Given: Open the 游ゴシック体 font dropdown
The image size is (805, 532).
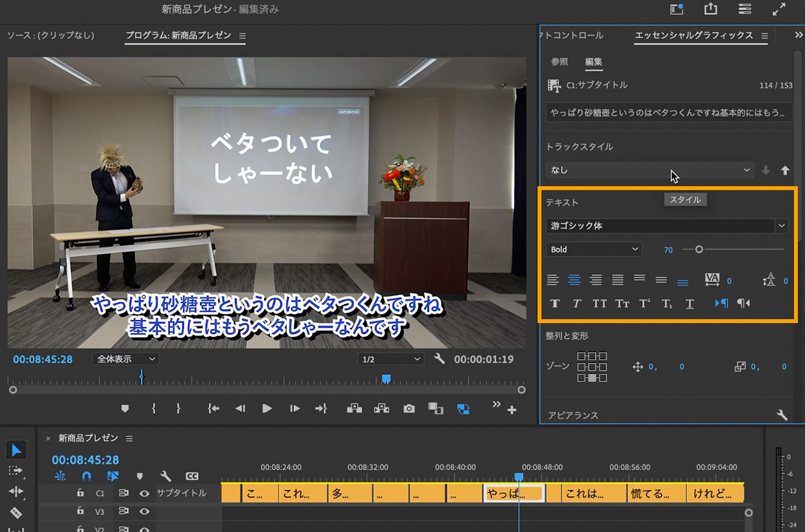Looking at the screenshot, I should [667, 226].
